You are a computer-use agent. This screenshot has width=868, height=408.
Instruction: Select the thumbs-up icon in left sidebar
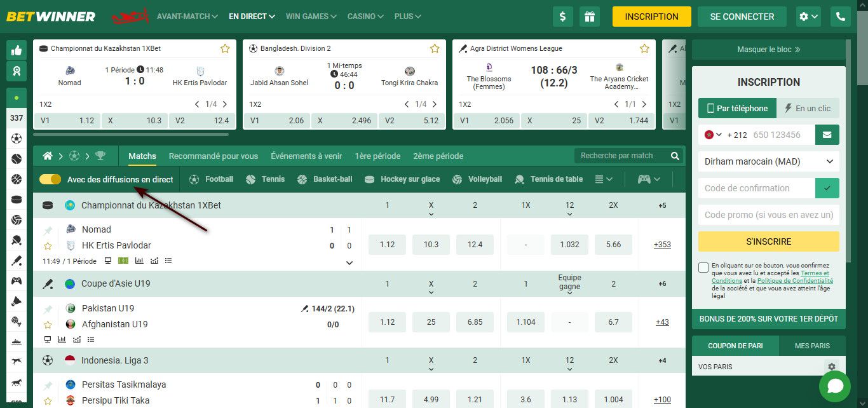pyautogui.click(x=16, y=50)
